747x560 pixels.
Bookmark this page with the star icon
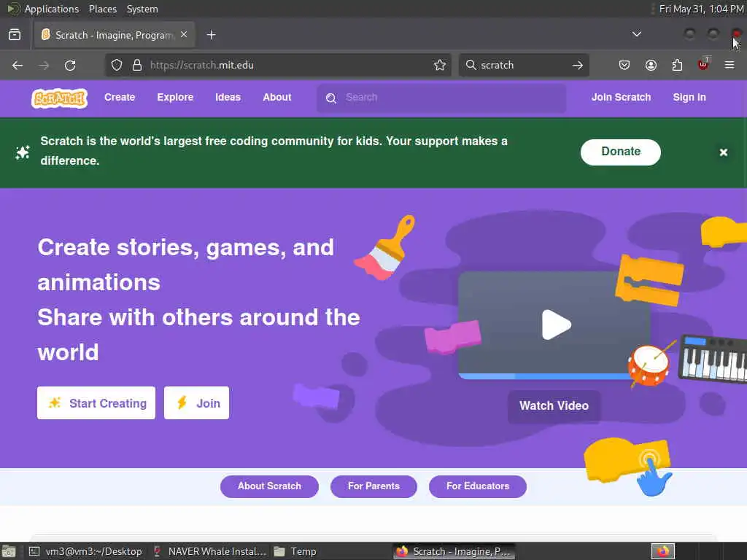[x=440, y=65]
